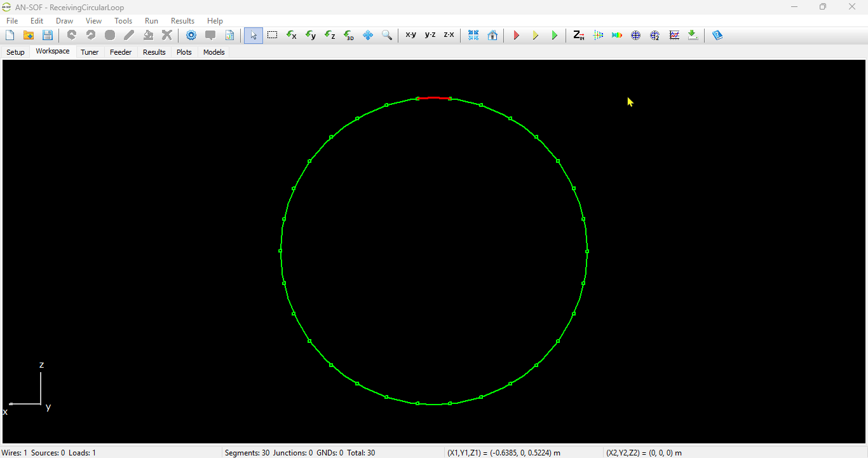Screen dimensions: 868x458
Task: Toggle the dashed selection box tool
Action: tap(273, 36)
